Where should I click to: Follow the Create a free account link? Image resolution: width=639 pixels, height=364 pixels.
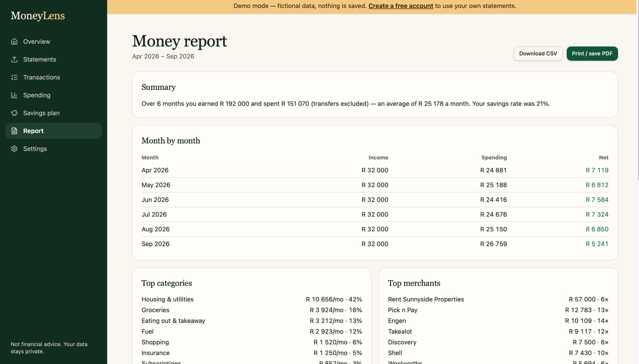(x=401, y=6)
